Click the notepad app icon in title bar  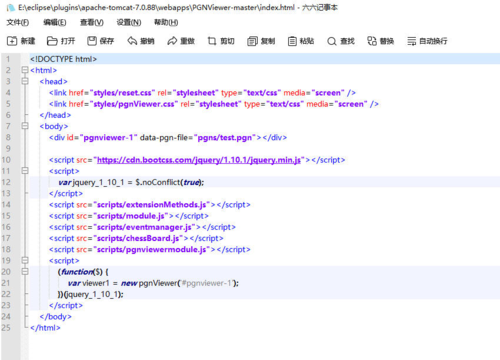11,7
